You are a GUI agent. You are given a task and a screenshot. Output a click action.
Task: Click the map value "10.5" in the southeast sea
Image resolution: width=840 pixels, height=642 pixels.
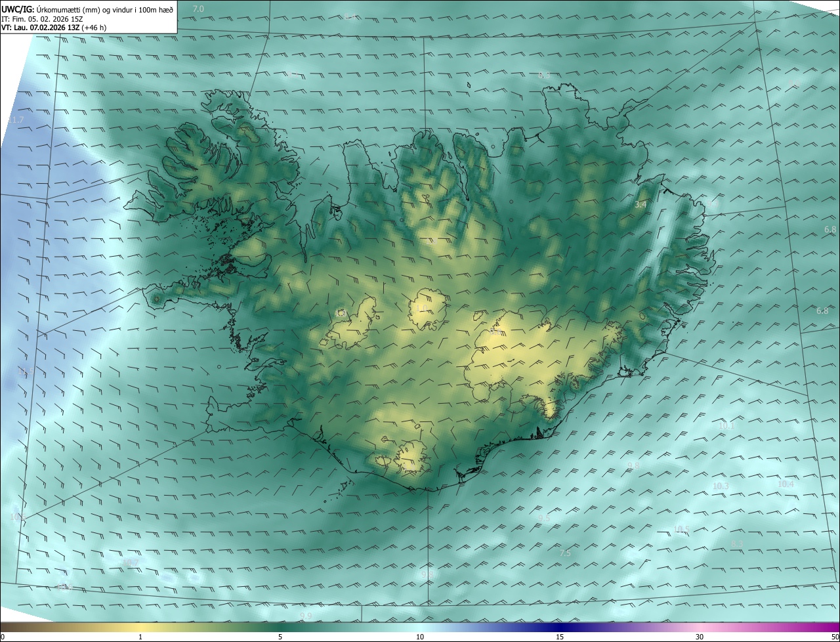[682, 530]
